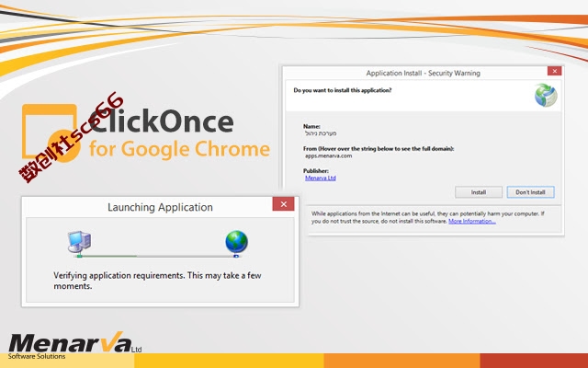This screenshot has width=588, height=368.
Task: Click the "Application Install - Security Warning" title
Action: 423,74
